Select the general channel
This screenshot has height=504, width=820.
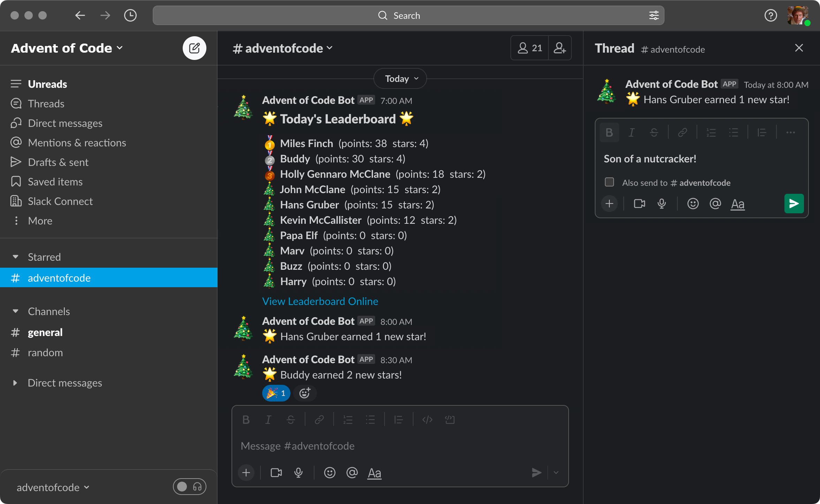pyautogui.click(x=45, y=332)
